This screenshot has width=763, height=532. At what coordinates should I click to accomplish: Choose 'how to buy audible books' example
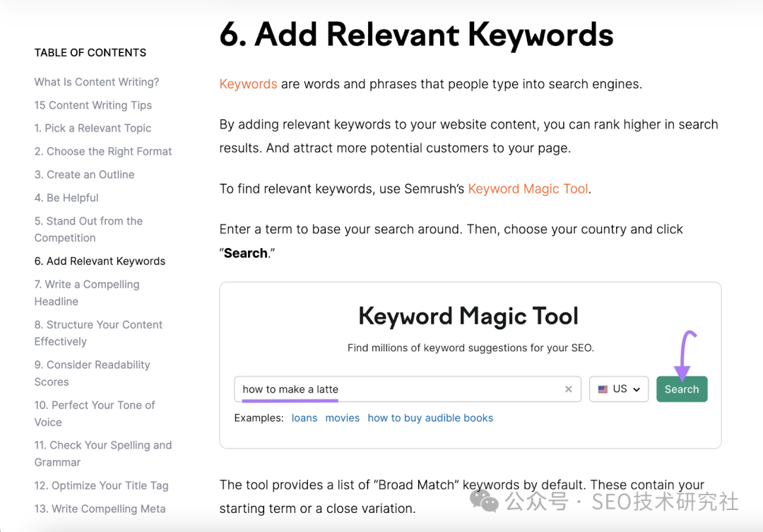coord(430,418)
